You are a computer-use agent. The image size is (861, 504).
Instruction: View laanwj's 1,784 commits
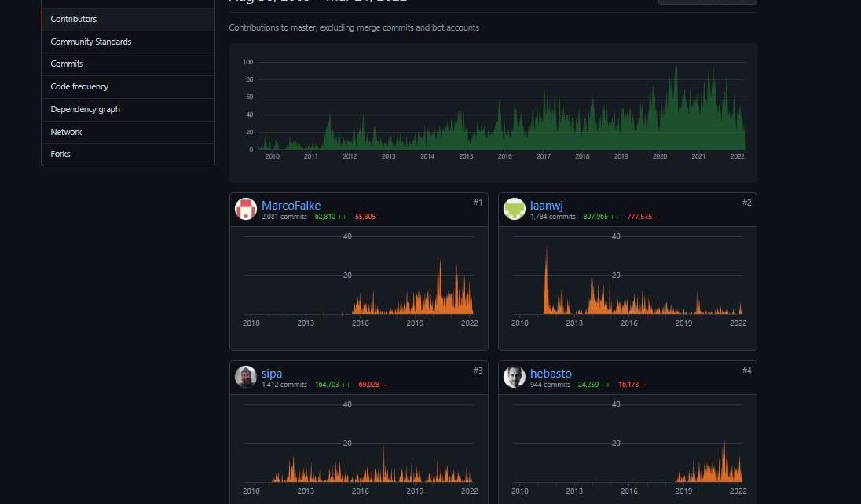pos(552,217)
